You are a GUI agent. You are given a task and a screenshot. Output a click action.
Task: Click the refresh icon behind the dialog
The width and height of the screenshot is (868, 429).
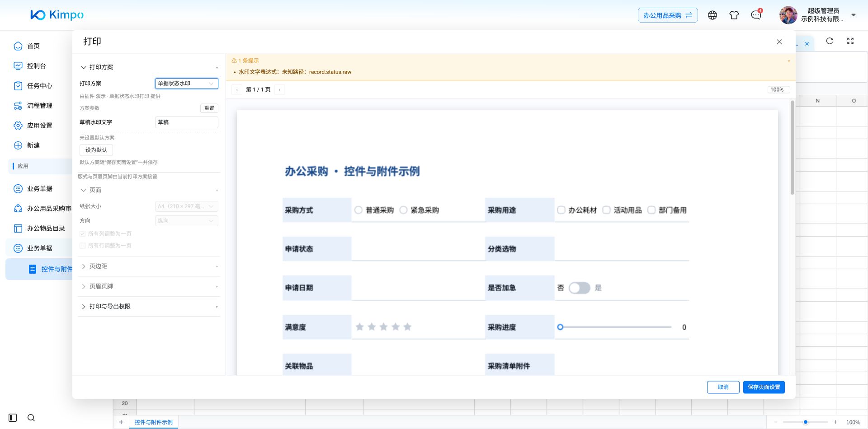pyautogui.click(x=830, y=41)
